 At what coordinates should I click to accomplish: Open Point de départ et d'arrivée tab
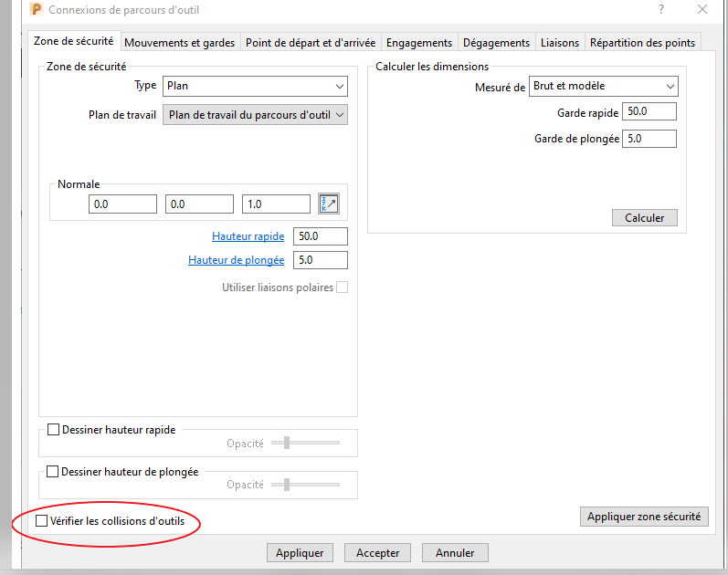[310, 43]
